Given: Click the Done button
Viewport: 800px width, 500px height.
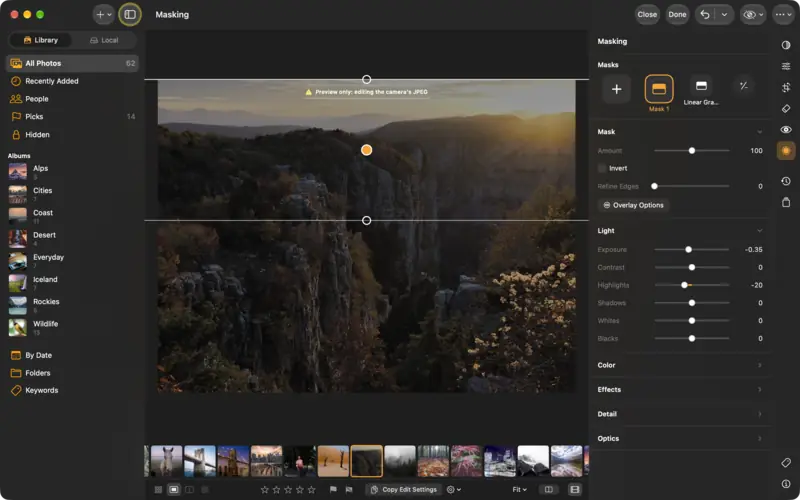Looking at the screenshot, I should [x=677, y=15].
